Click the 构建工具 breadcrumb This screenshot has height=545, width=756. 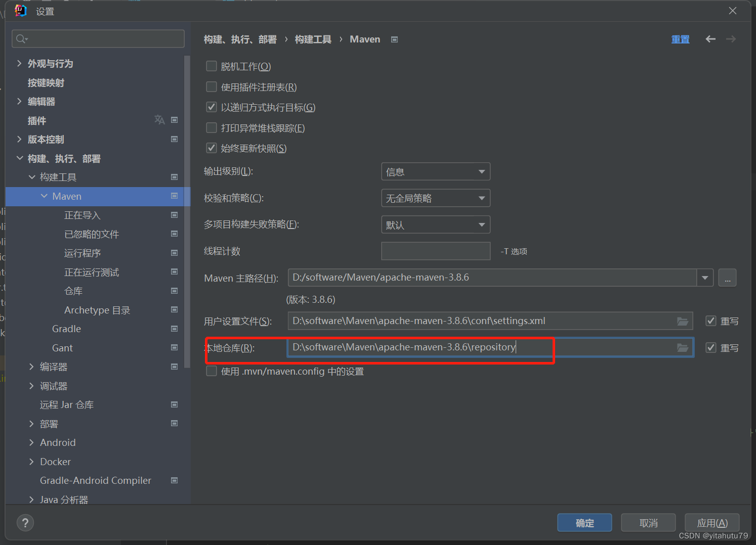[x=313, y=39]
